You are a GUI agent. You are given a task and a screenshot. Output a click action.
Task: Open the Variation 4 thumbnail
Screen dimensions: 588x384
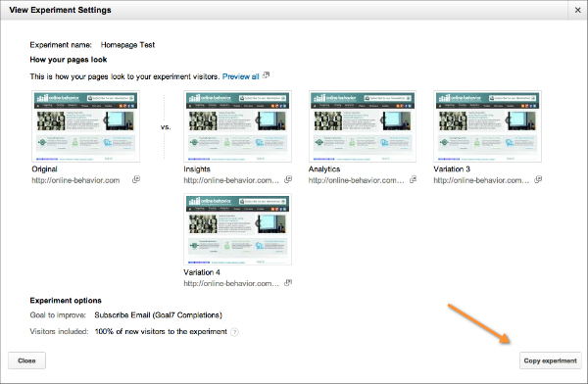pyautogui.click(x=237, y=229)
